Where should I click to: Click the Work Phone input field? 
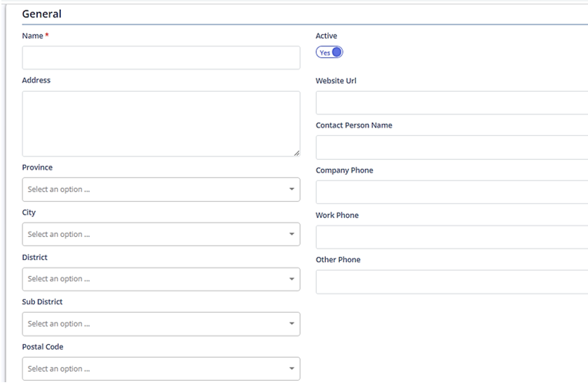click(452, 237)
